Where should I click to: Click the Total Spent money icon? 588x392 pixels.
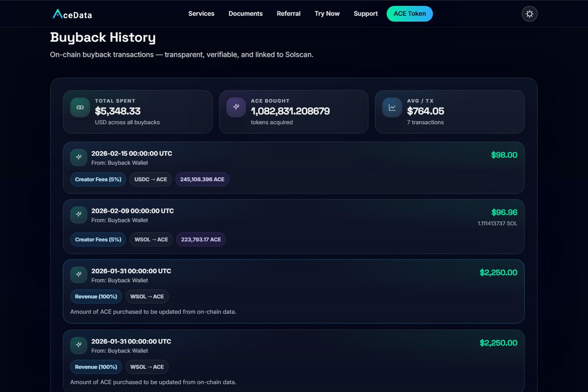pos(80,107)
